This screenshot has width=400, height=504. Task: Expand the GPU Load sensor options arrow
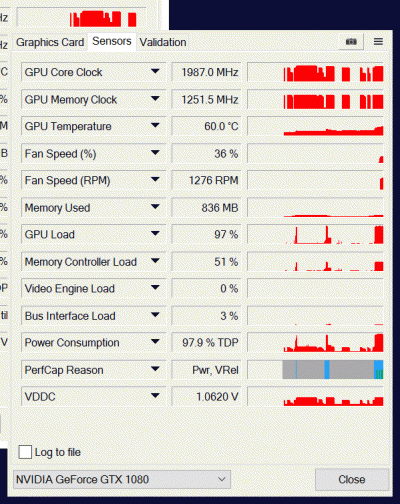[x=155, y=234]
